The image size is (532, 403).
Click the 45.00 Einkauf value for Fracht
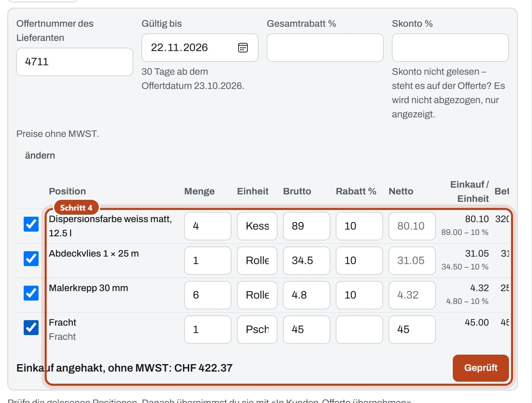click(x=476, y=323)
